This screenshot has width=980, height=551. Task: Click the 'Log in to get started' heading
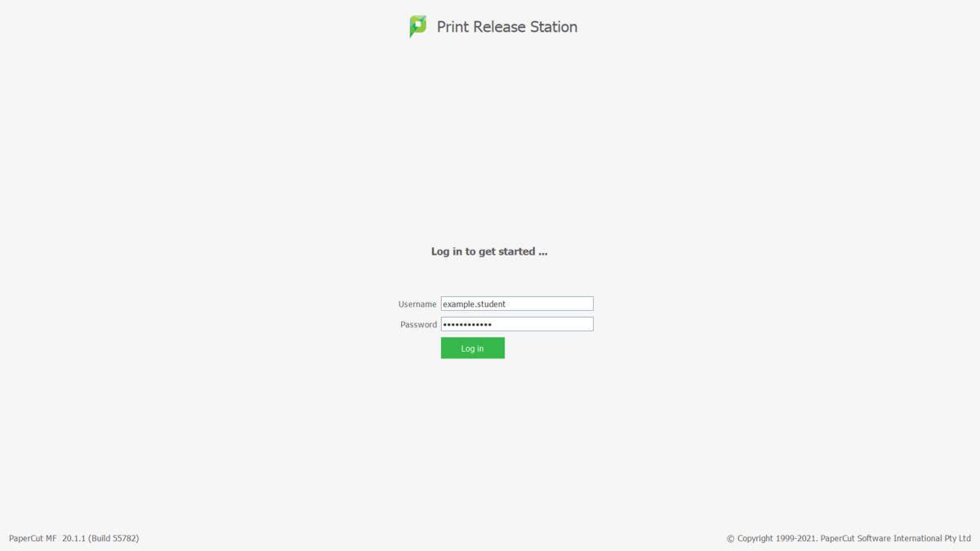[x=489, y=251]
